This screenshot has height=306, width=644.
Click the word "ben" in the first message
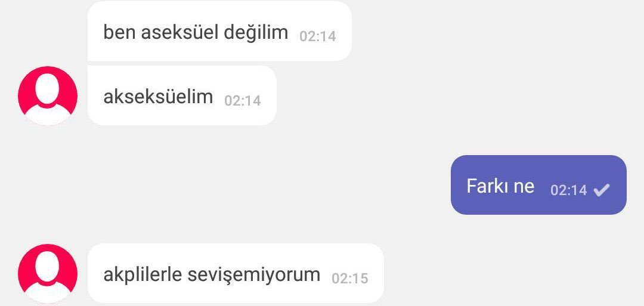click(x=119, y=32)
